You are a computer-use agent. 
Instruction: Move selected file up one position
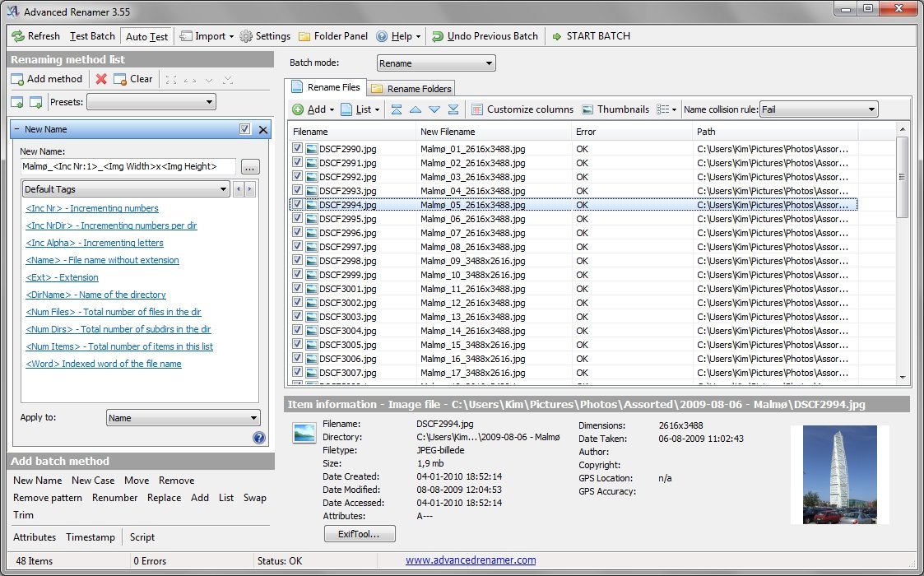point(416,109)
